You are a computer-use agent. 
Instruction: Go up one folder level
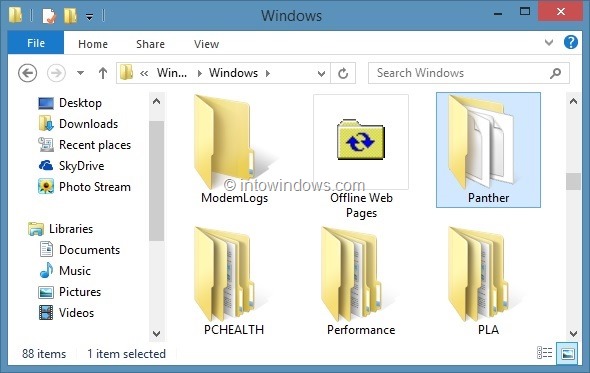(103, 73)
